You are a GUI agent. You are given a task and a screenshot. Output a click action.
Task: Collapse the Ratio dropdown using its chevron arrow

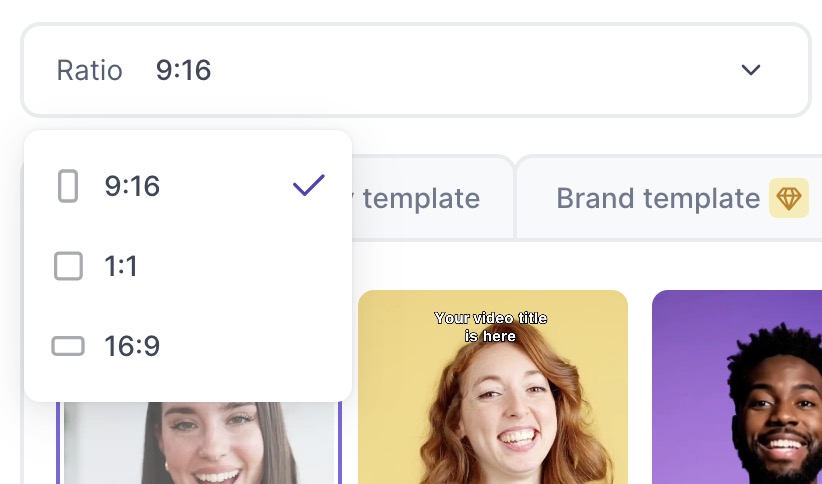751,70
